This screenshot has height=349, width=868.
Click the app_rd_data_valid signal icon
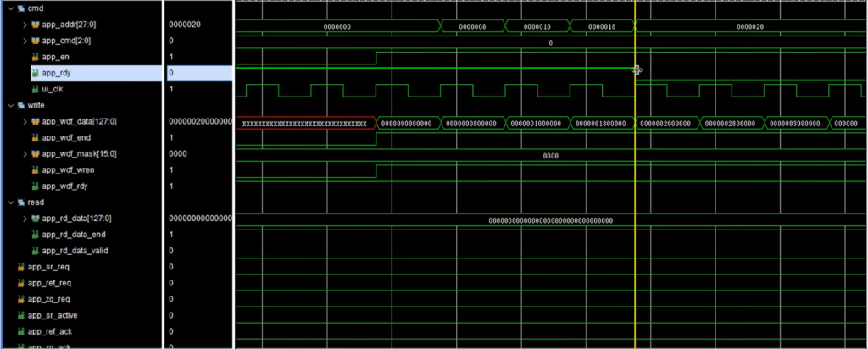(36, 251)
